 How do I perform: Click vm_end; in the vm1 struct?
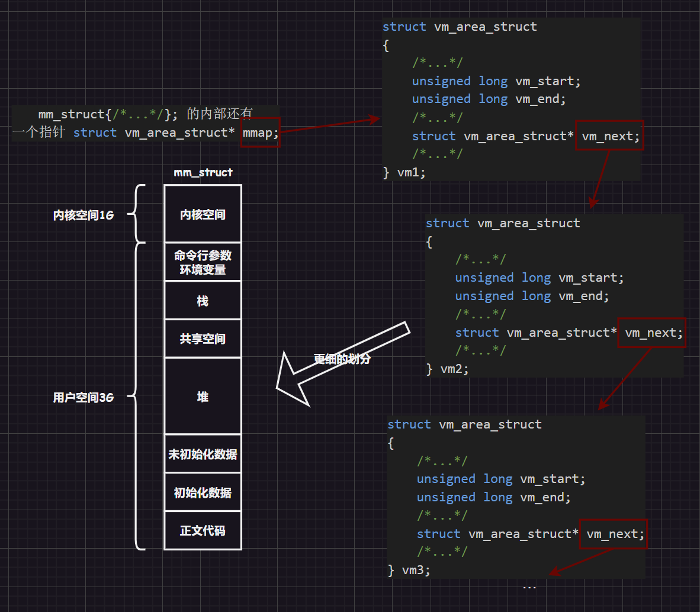tap(541, 99)
